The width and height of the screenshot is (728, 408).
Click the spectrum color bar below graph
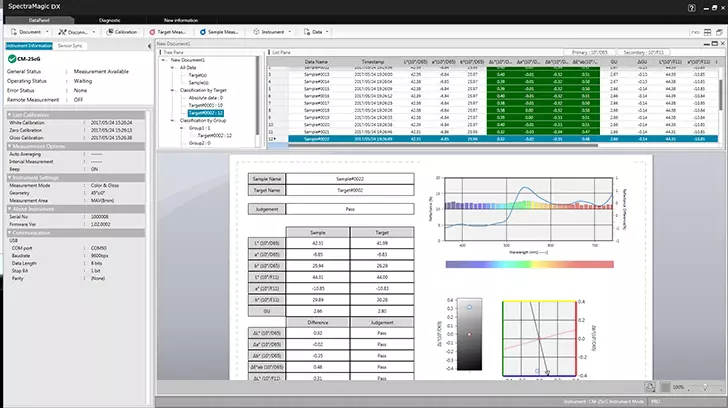click(x=529, y=265)
